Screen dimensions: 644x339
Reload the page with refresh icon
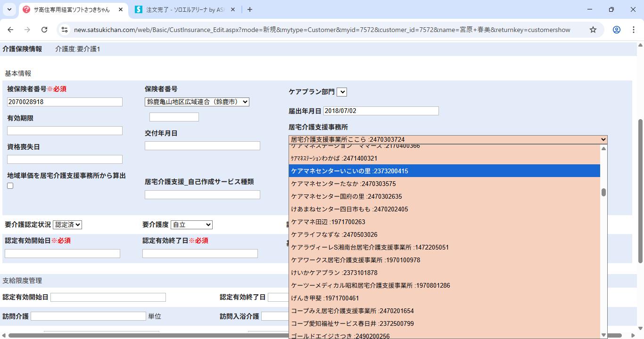tap(44, 30)
